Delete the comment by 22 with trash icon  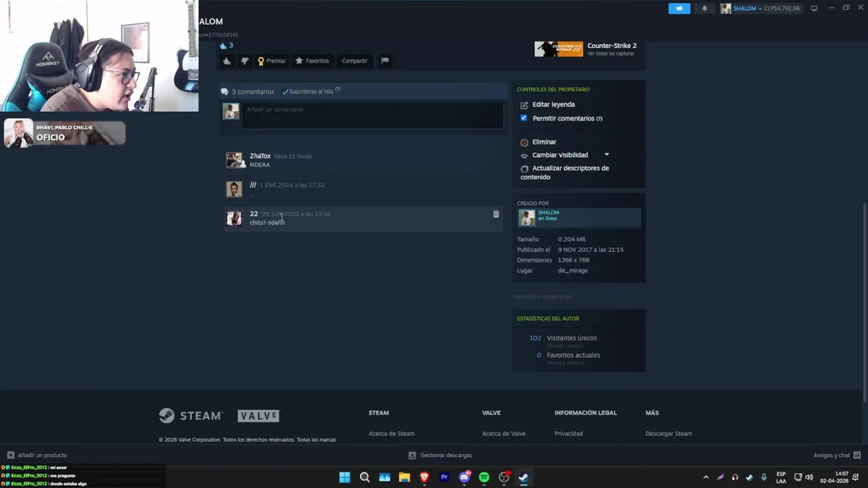coord(496,214)
